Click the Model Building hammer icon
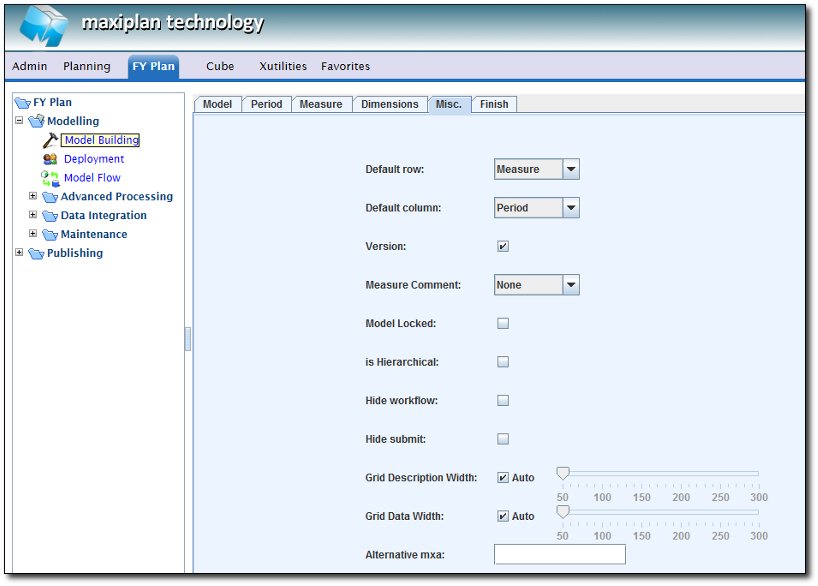 tap(50, 140)
